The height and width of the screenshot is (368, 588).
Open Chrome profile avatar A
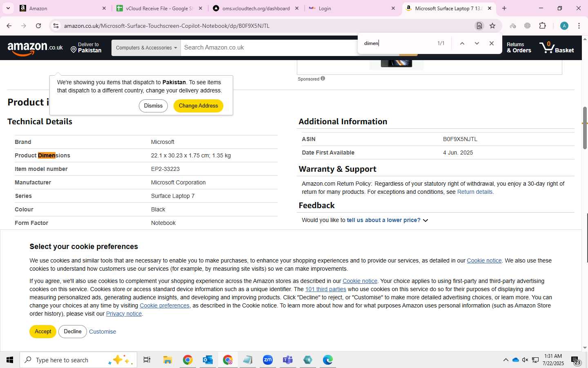pos(564,26)
